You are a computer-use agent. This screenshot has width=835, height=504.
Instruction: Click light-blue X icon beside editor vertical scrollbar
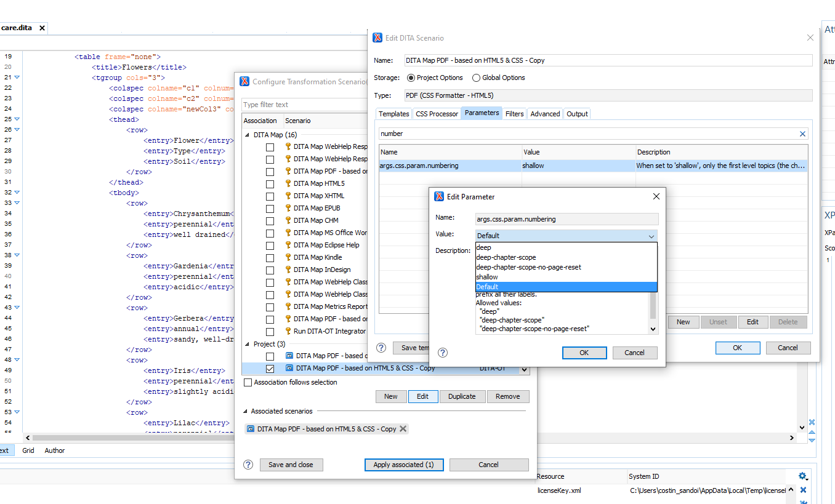(x=812, y=422)
